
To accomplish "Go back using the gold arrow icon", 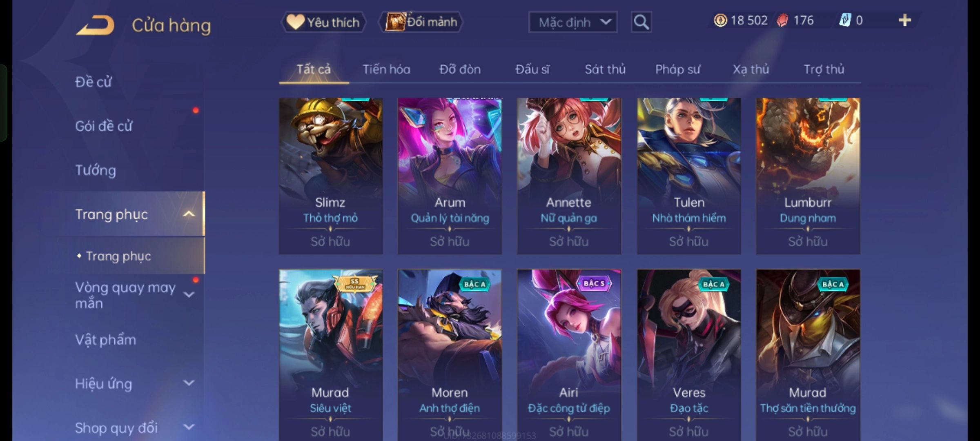I will (95, 25).
